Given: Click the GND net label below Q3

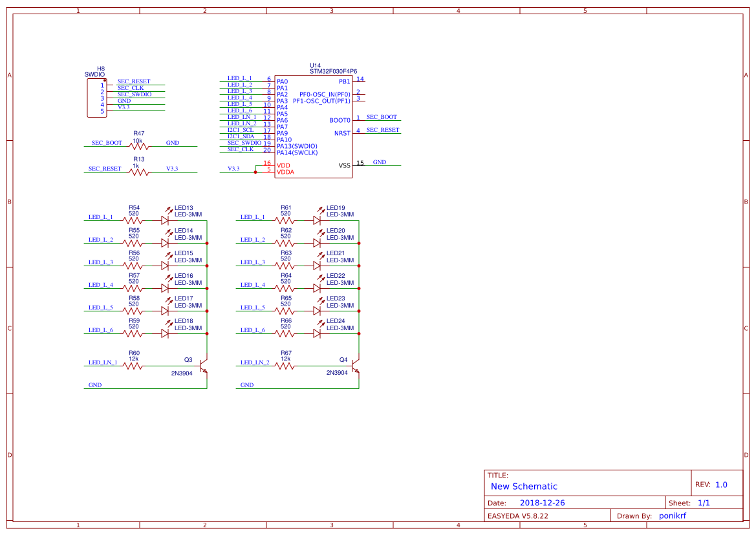Looking at the screenshot, I should coord(94,384).
